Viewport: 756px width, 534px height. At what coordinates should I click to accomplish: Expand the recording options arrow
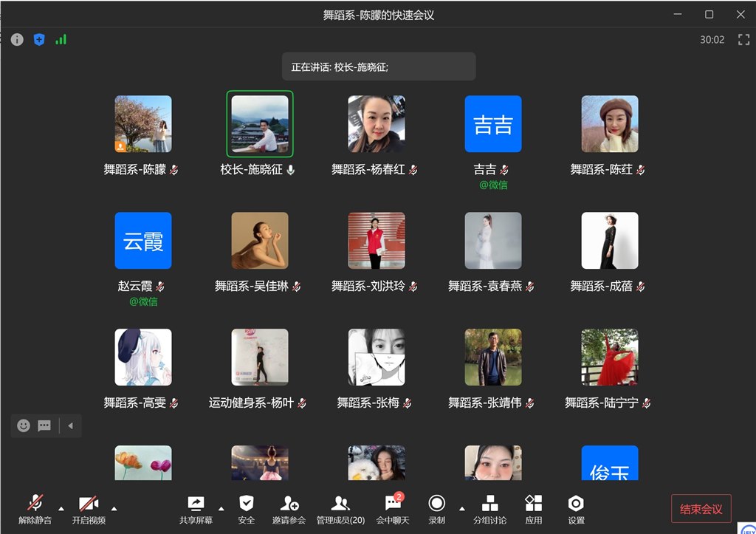(462, 508)
